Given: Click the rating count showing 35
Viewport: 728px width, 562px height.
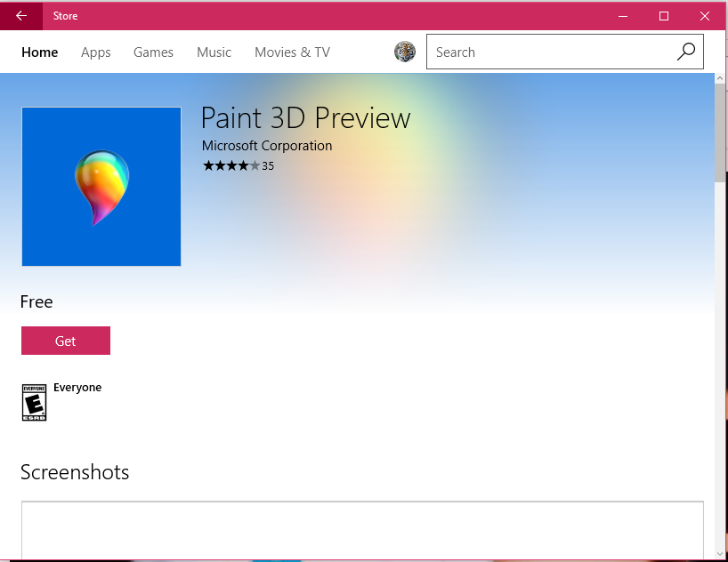Looking at the screenshot, I should point(267,165).
